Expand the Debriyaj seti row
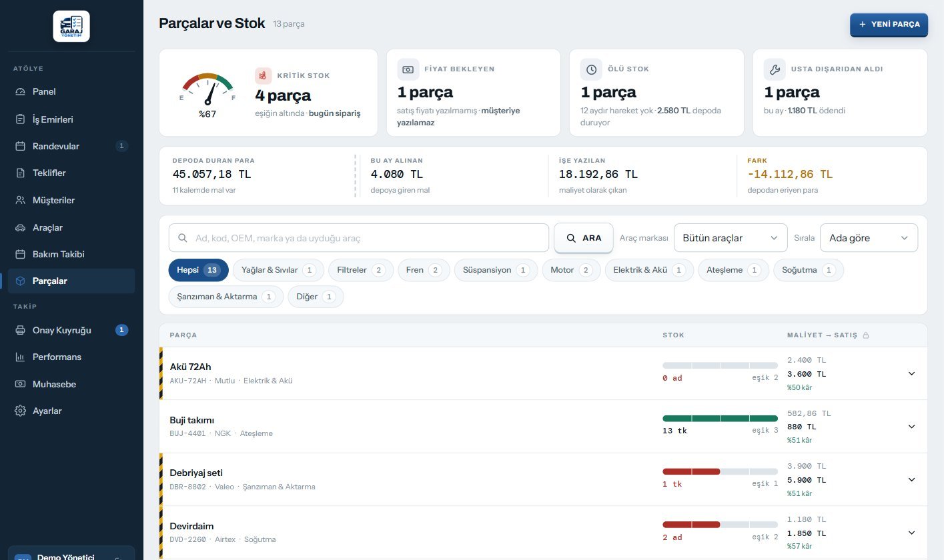944x560 pixels. (x=911, y=479)
